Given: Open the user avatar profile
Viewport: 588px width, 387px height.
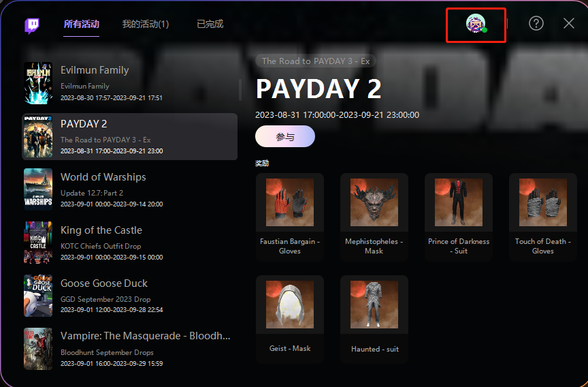Looking at the screenshot, I should 476,23.
